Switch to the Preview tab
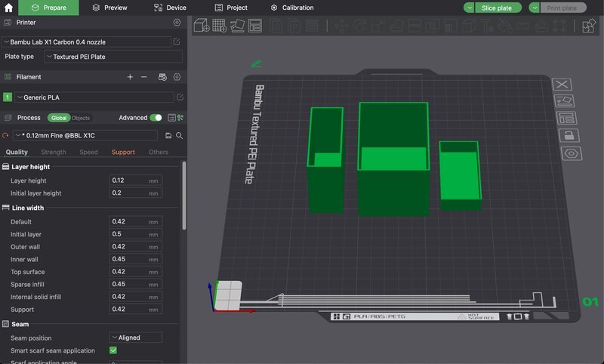 click(109, 8)
